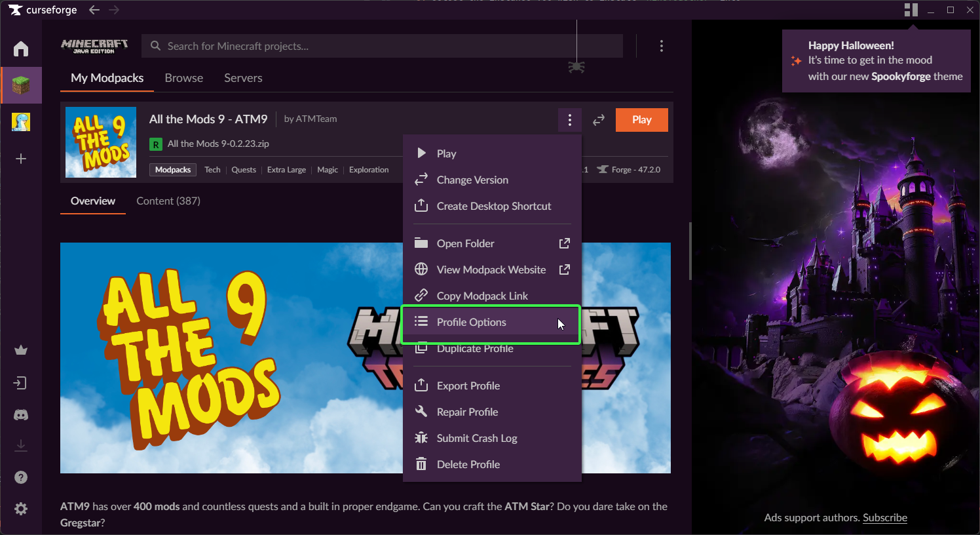Select View Modpack Website menu item
Viewport: 980px width, 535px height.
pos(492,269)
